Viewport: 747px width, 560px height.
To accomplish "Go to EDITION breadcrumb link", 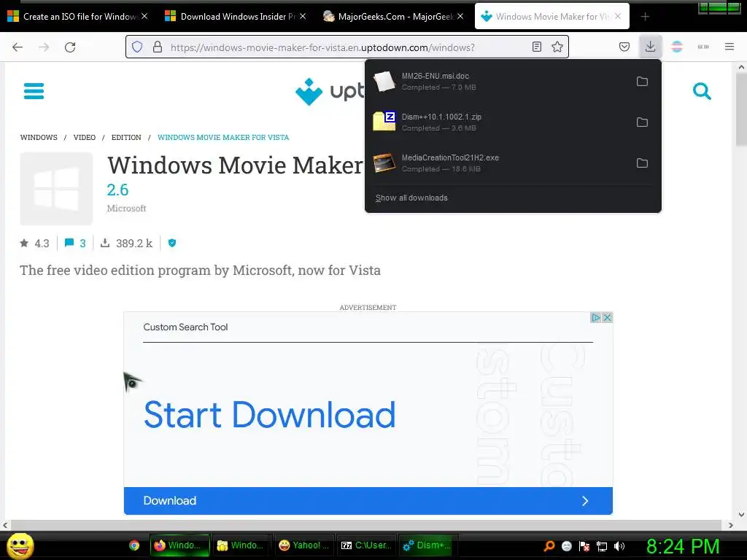I will [x=126, y=137].
